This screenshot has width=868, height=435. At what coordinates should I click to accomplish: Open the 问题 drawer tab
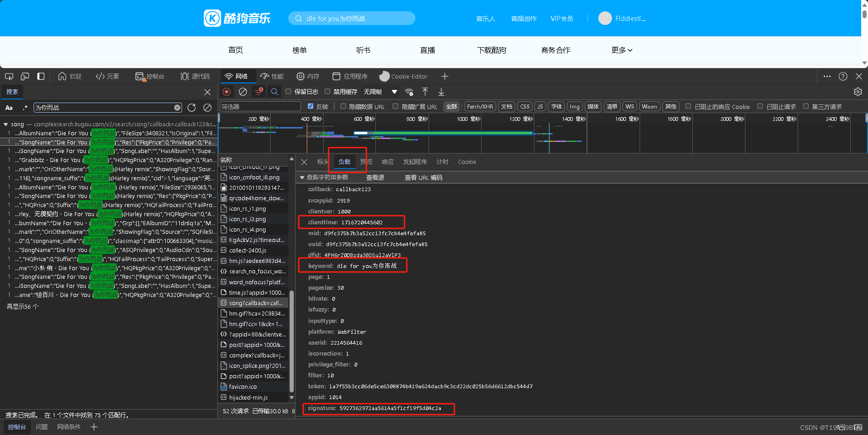(42, 427)
